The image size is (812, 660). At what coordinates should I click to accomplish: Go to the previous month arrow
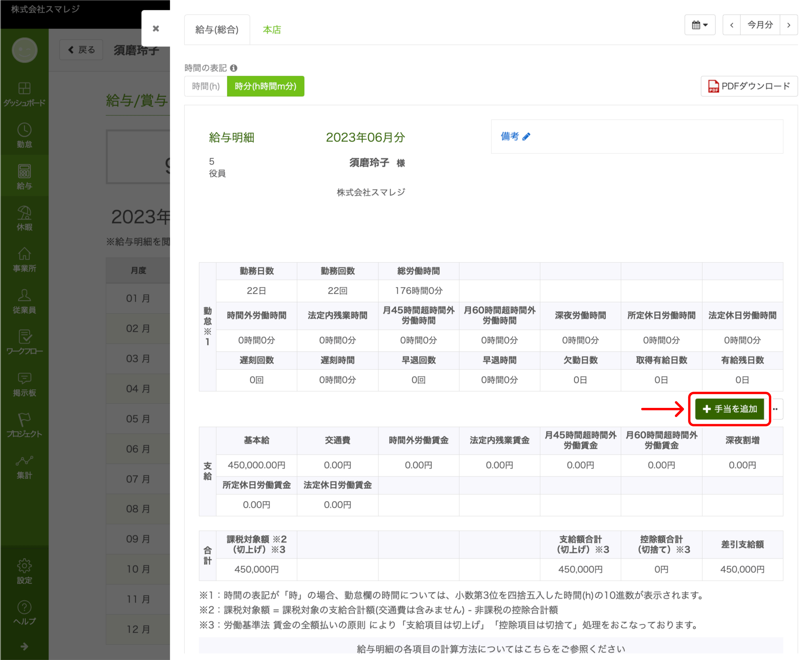[732, 25]
